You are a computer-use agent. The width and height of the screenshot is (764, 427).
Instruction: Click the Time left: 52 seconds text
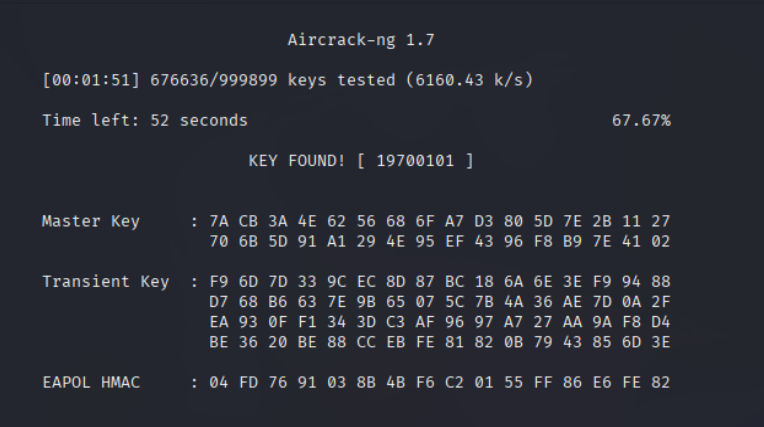(145, 120)
